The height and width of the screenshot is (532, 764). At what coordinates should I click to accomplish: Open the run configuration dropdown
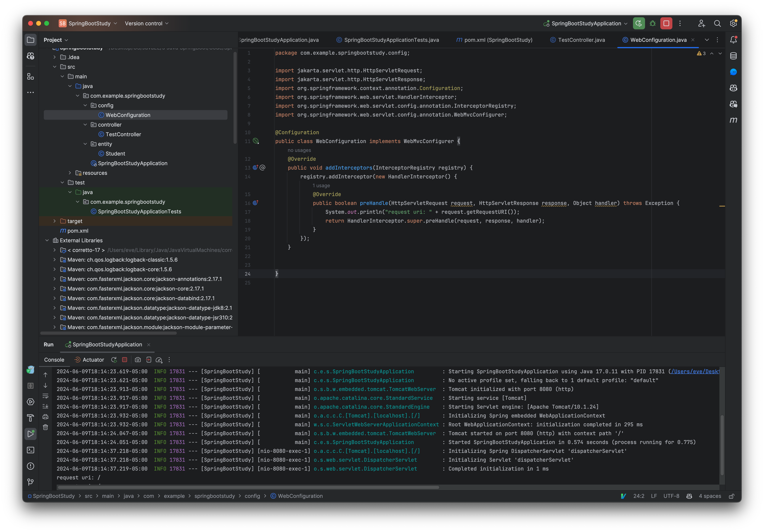(586, 23)
